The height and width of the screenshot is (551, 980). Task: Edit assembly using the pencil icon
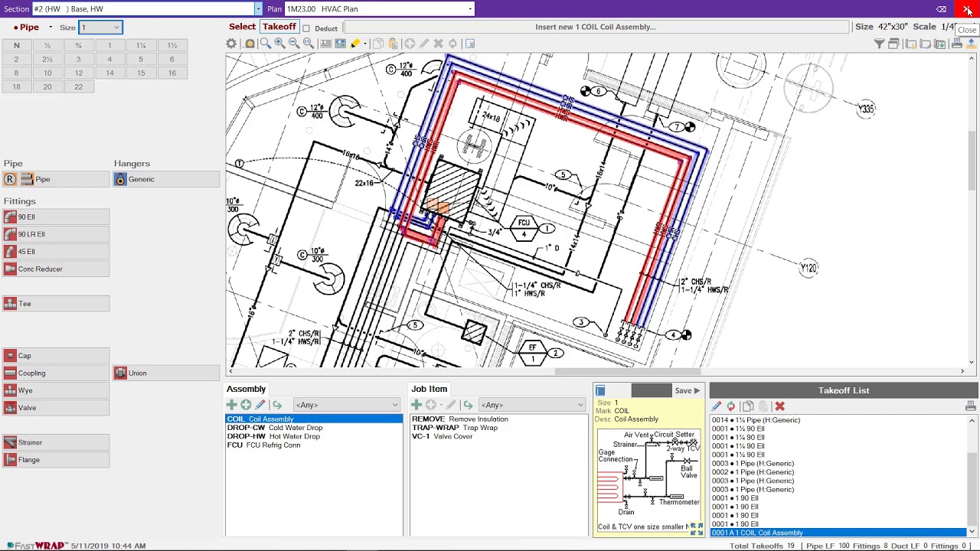point(260,405)
